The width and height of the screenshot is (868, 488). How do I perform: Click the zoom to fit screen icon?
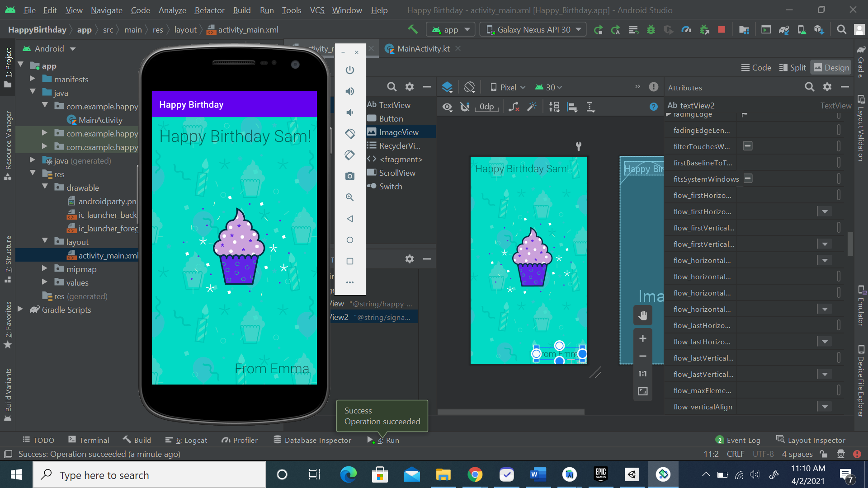[x=642, y=391]
